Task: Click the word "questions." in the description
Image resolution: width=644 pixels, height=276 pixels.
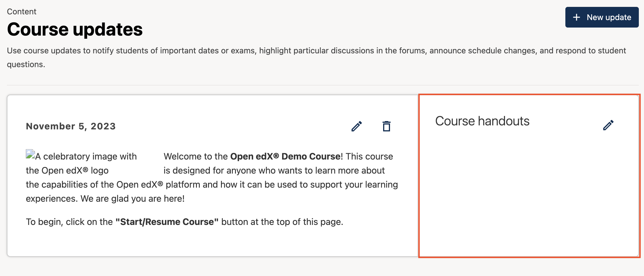Action: pyautogui.click(x=26, y=65)
